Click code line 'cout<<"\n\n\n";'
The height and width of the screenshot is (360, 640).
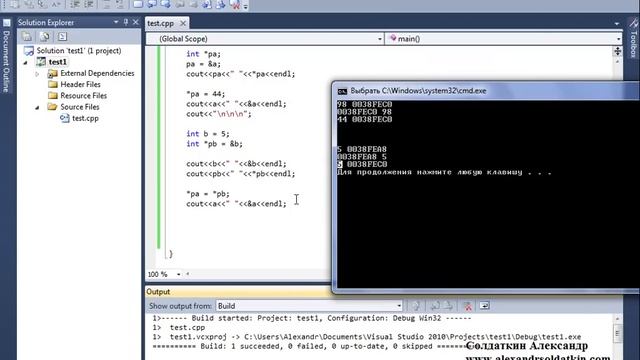219,114
